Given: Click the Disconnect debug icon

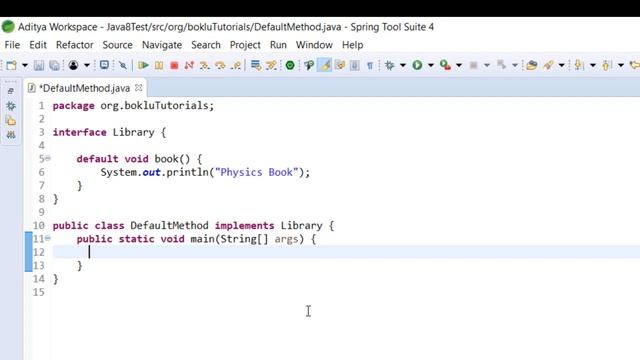Looking at the screenshot, I should click(189, 65).
